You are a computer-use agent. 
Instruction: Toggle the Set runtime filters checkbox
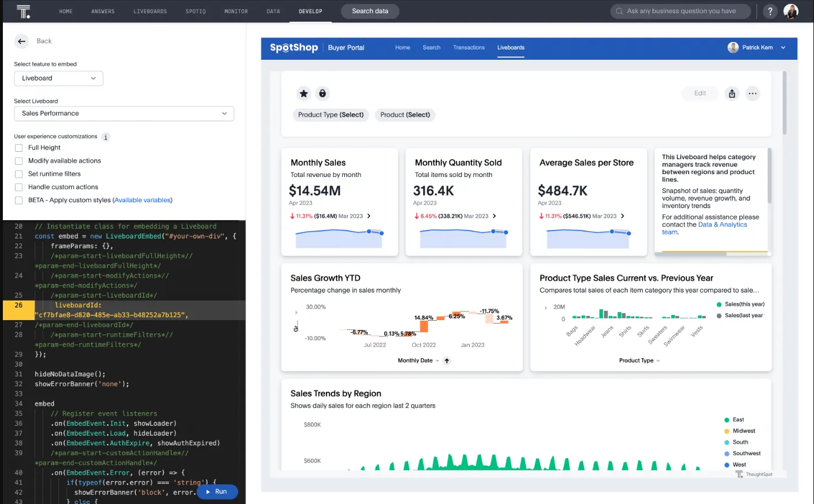coord(19,174)
